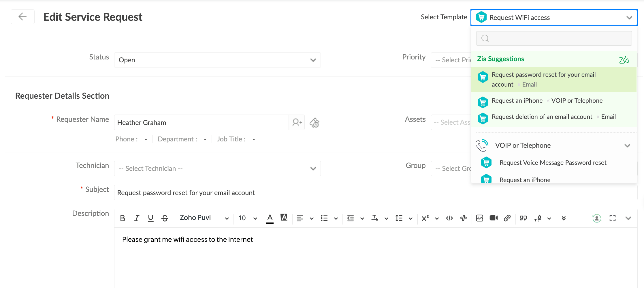The image size is (644, 288).
Task: Click the insert code snippet icon
Action: pyautogui.click(x=449, y=218)
